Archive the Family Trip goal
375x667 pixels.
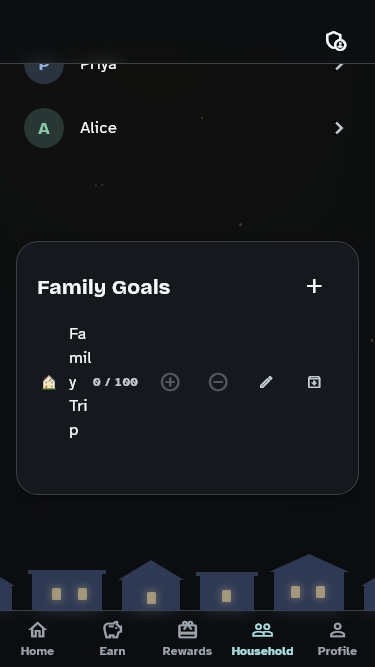click(x=314, y=382)
